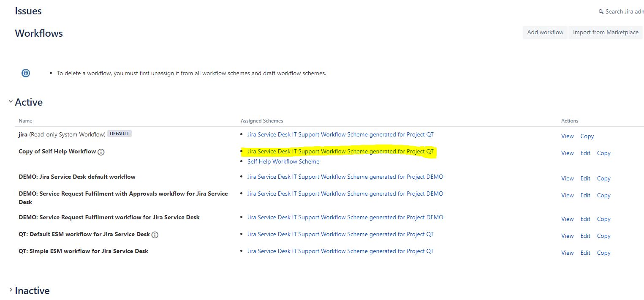View QT: Simple ESM workflow
The image size is (644, 300).
click(568, 253)
